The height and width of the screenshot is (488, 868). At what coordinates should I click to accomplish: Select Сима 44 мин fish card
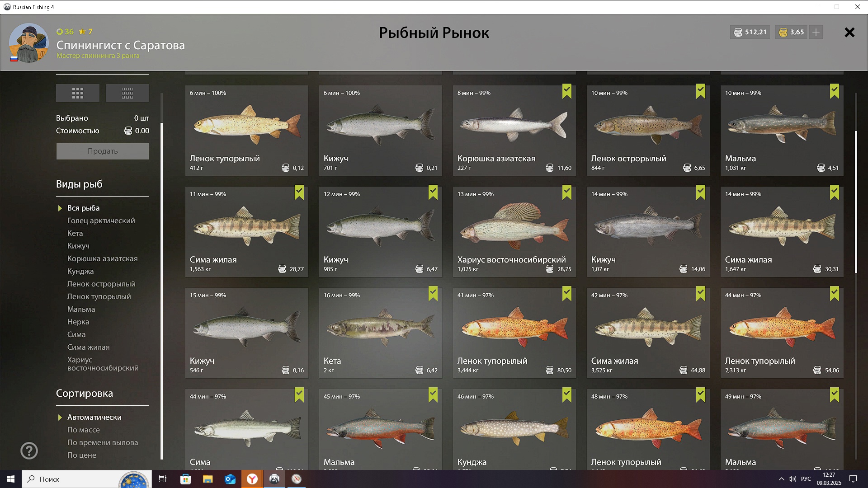pos(247,429)
